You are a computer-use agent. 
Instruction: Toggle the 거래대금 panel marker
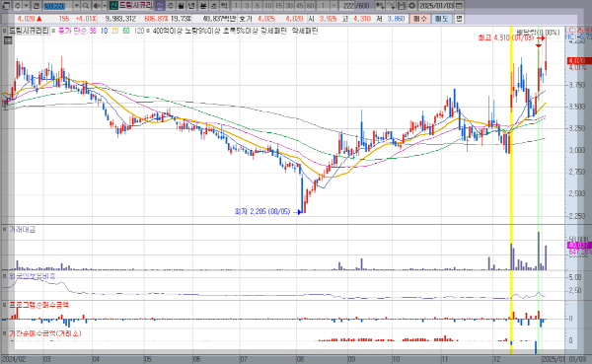pyautogui.click(x=4, y=230)
